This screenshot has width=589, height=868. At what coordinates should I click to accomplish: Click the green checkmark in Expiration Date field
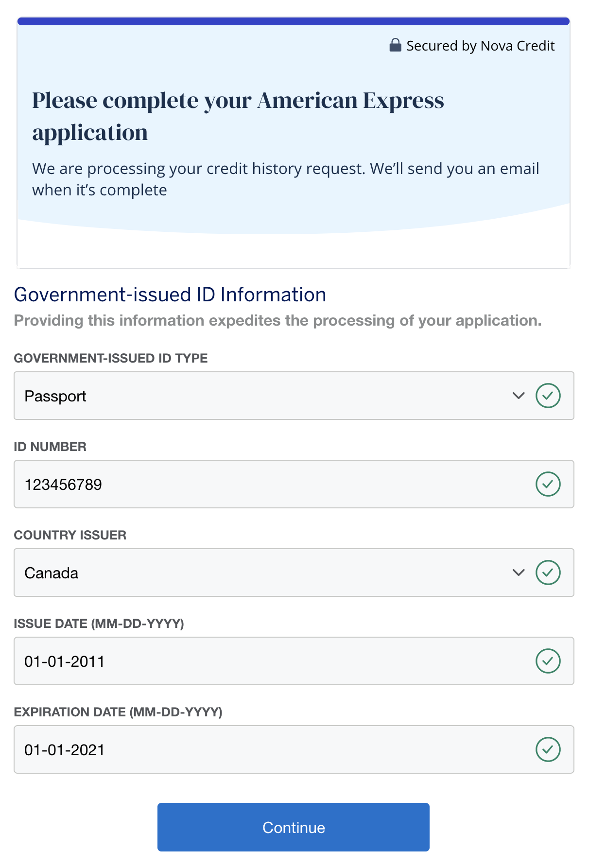(x=548, y=749)
